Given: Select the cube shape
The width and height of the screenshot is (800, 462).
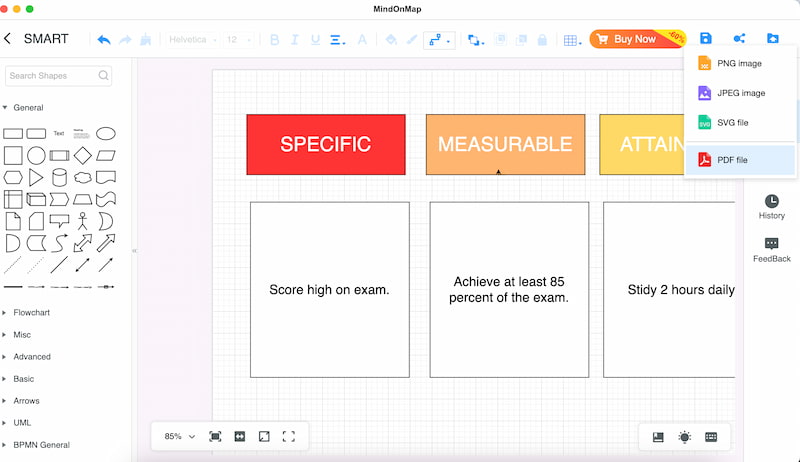Looking at the screenshot, I should (x=36, y=199).
